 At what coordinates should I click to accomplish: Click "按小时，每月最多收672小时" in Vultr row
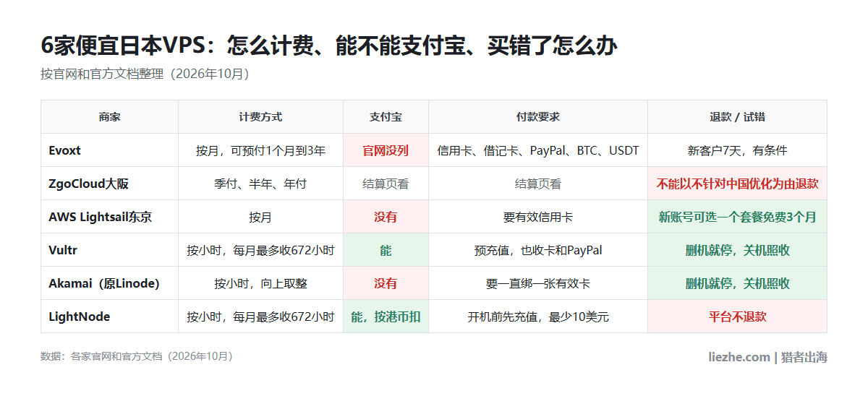260,250
